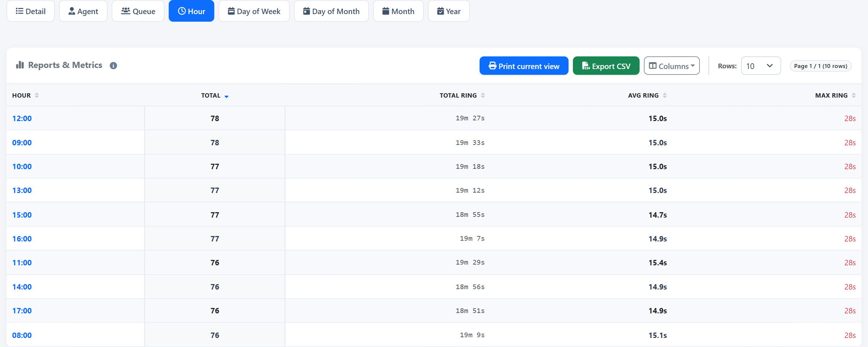Click the 16:00 hour link
The height and width of the screenshot is (347, 868).
[x=22, y=239]
